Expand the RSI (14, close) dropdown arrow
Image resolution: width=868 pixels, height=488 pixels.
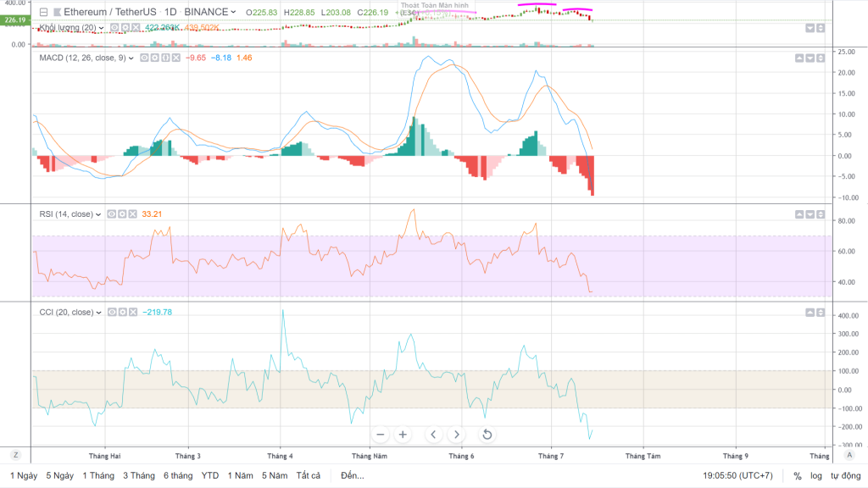99,214
